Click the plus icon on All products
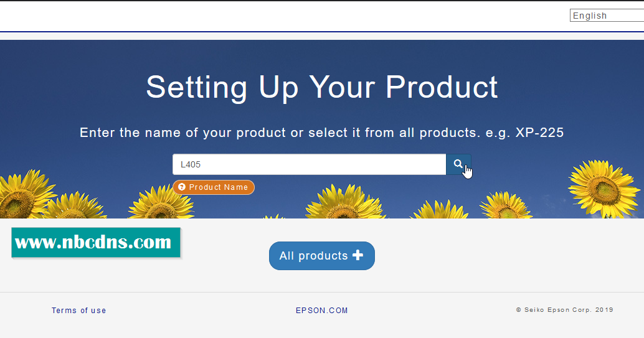644x338 pixels. click(x=358, y=255)
